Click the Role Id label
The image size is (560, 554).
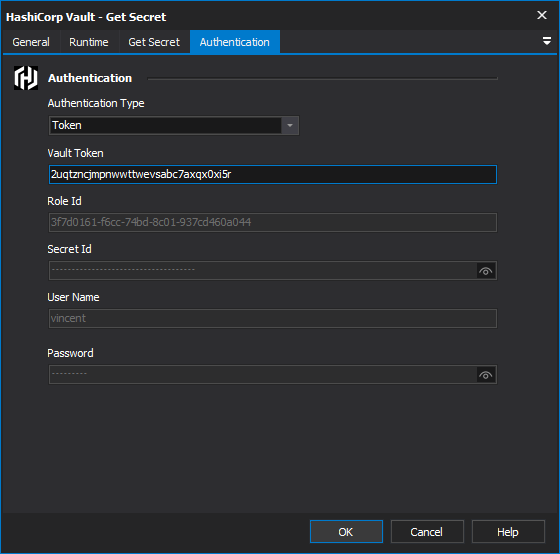tap(64, 201)
